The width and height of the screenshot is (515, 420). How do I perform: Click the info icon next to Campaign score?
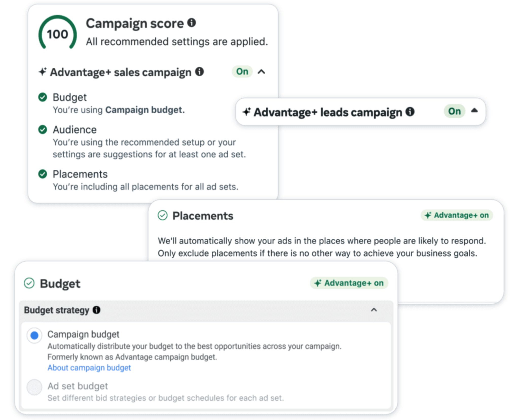pos(192,23)
